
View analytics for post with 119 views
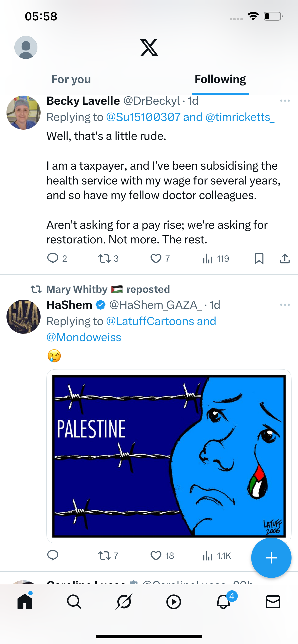(x=216, y=259)
